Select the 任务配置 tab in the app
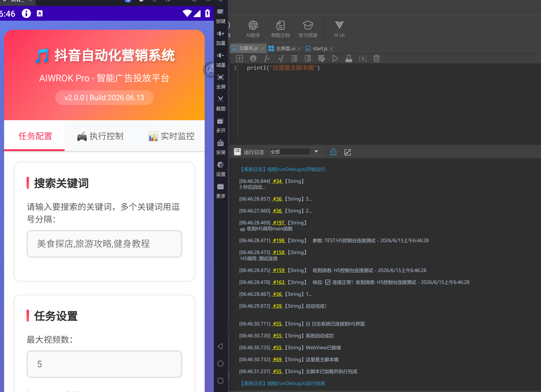The width and height of the screenshot is (541, 392). tap(34, 136)
